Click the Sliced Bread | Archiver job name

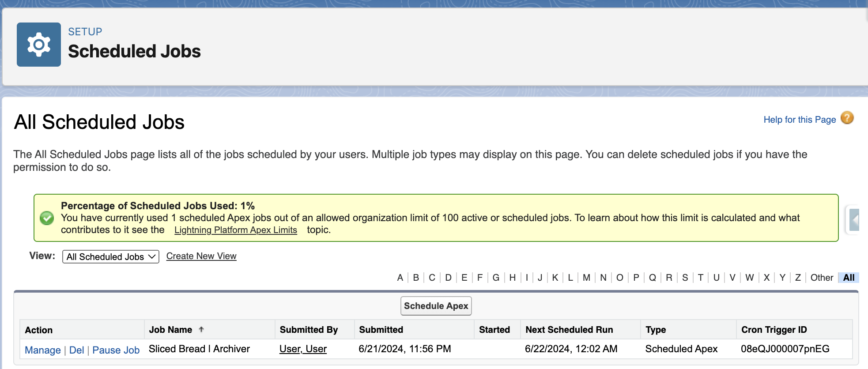pos(199,349)
